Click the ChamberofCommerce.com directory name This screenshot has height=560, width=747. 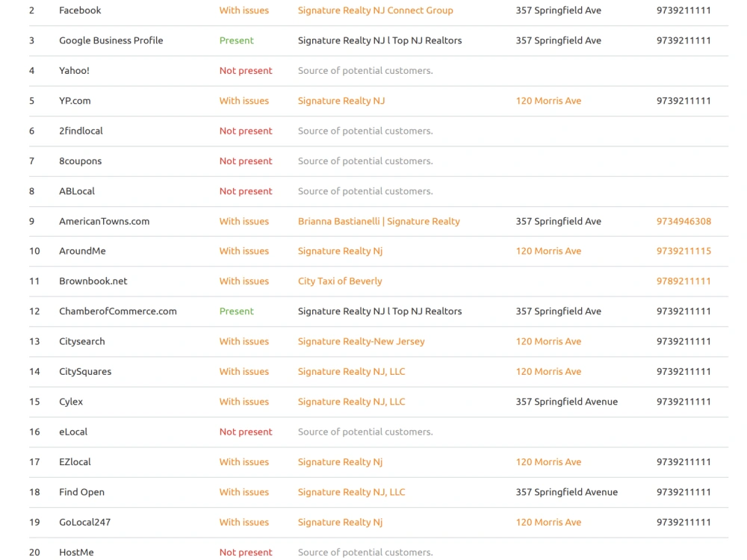pyautogui.click(x=118, y=311)
